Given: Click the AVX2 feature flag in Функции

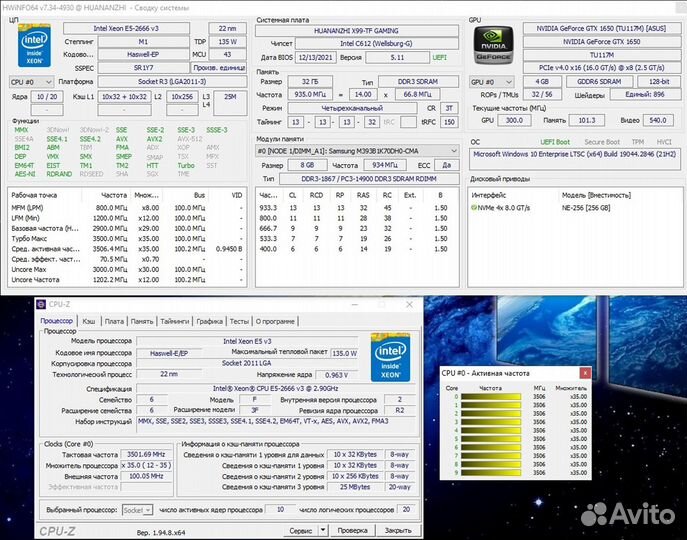Looking at the screenshot, I should coord(154,139).
